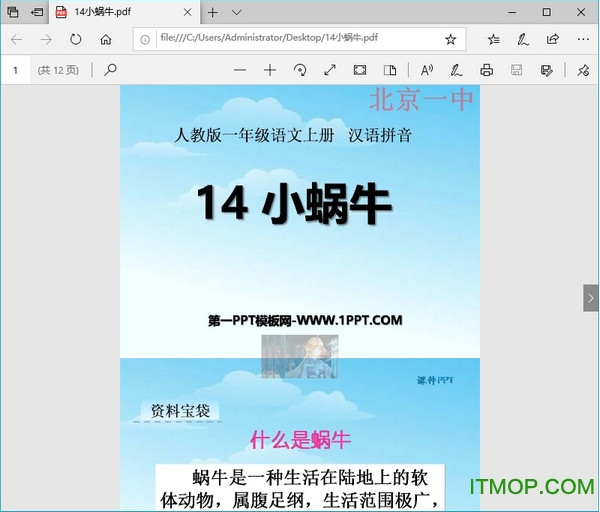This screenshot has width=600, height=512.
Task: Click the page number field
Action: (15, 70)
